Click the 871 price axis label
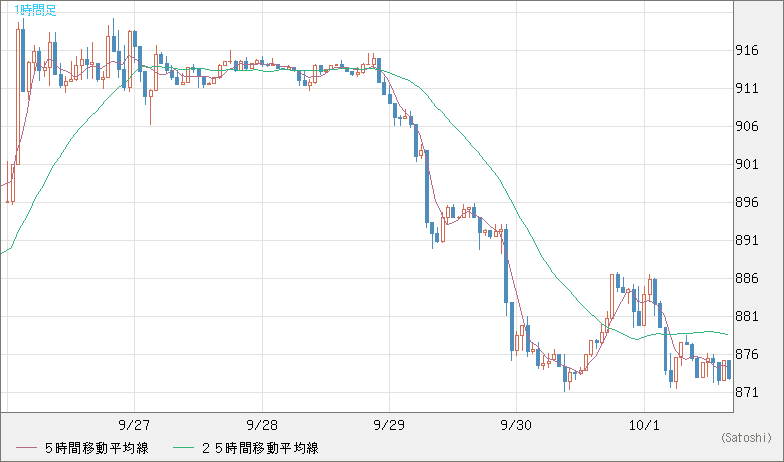The width and height of the screenshot is (784, 462). coord(745,392)
